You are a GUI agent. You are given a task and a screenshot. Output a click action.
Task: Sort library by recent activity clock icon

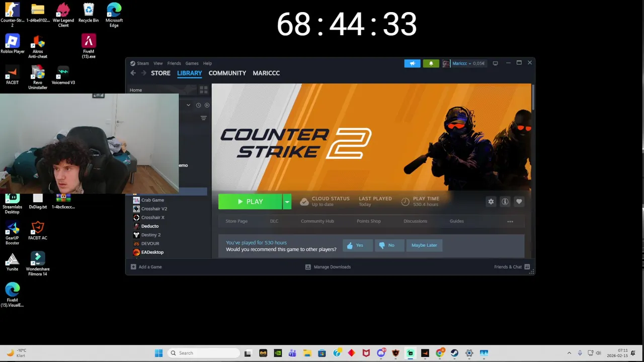(x=198, y=105)
